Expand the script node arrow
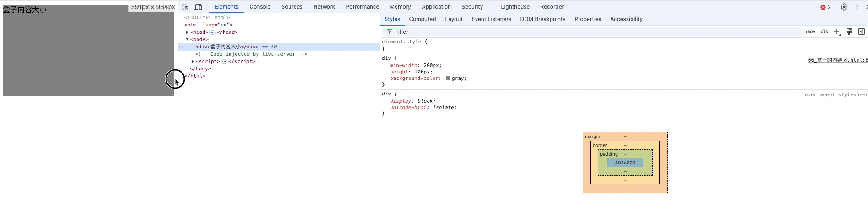This screenshot has width=868, height=210. pyautogui.click(x=193, y=61)
